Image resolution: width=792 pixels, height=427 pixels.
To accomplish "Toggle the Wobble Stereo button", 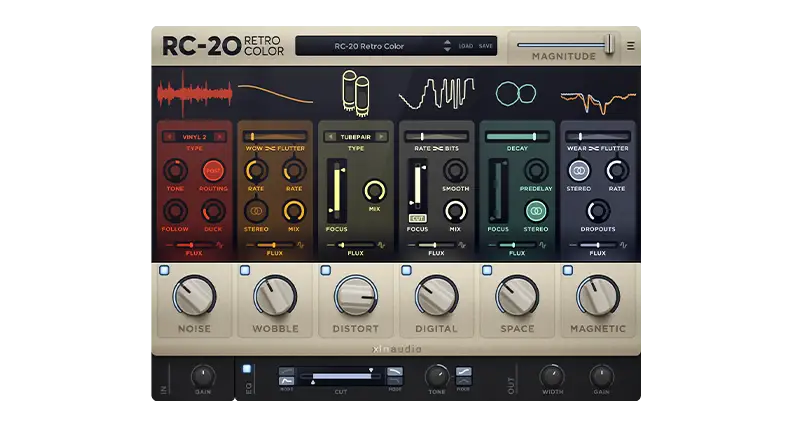I will (x=256, y=211).
